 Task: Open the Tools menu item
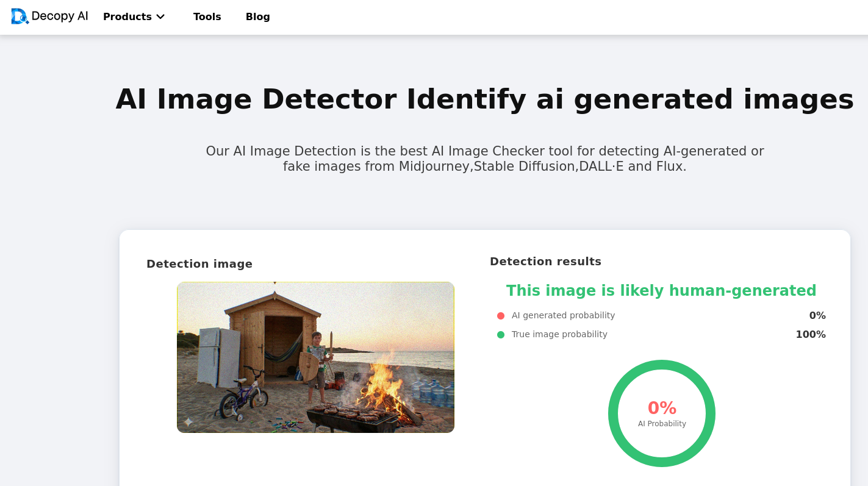coord(207,16)
